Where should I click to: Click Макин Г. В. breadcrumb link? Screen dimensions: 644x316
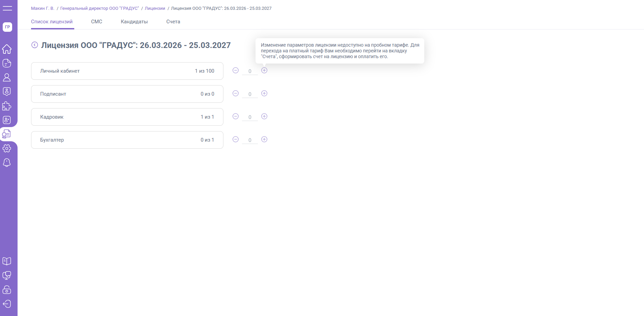click(43, 8)
